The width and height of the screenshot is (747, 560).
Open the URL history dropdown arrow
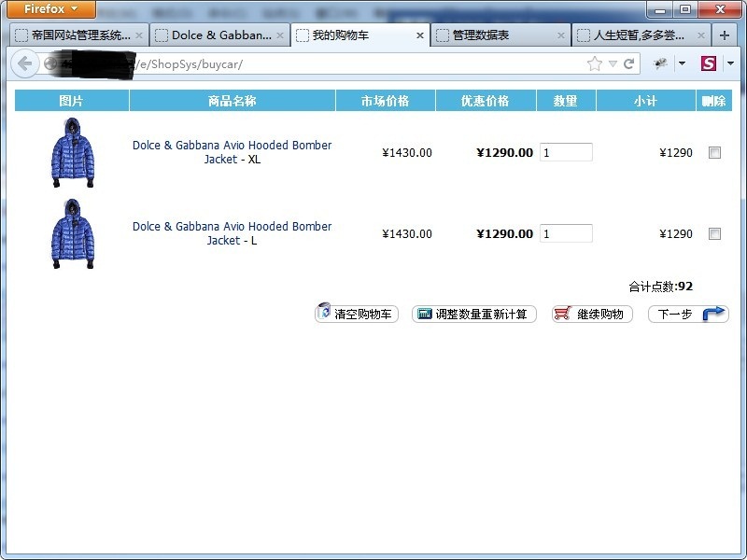[613, 63]
